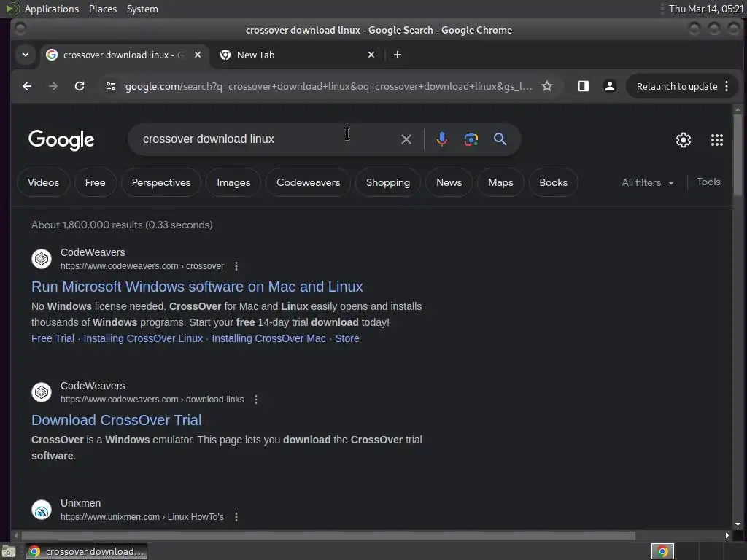
Task: Open the Tools options
Action: (708, 182)
